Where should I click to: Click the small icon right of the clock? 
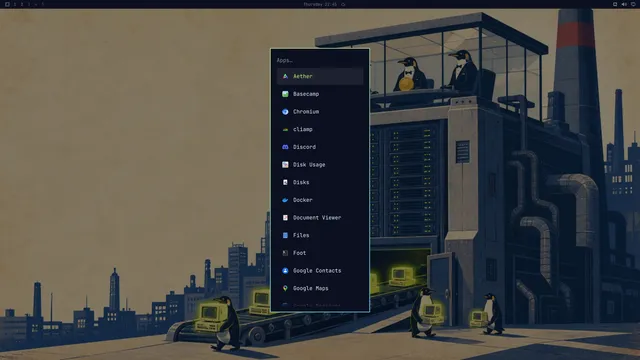[x=343, y=4]
